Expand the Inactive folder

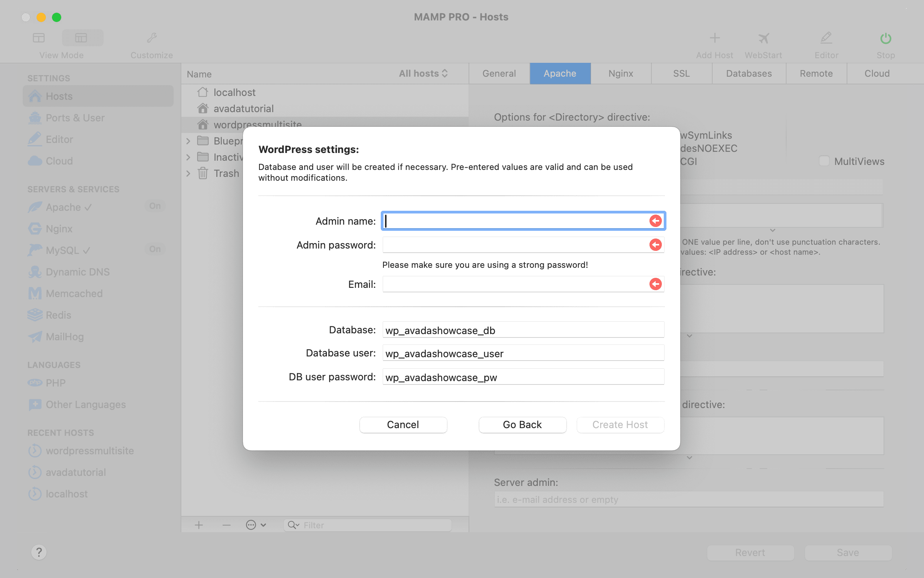click(x=188, y=157)
